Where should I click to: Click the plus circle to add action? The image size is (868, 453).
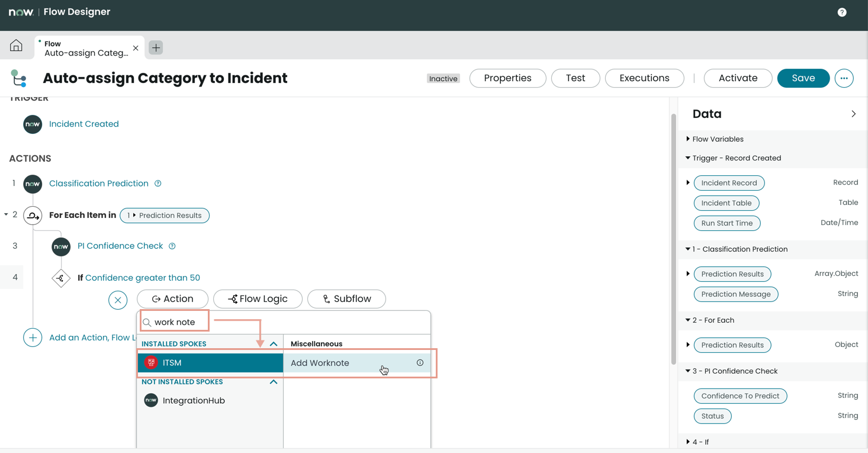33,338
